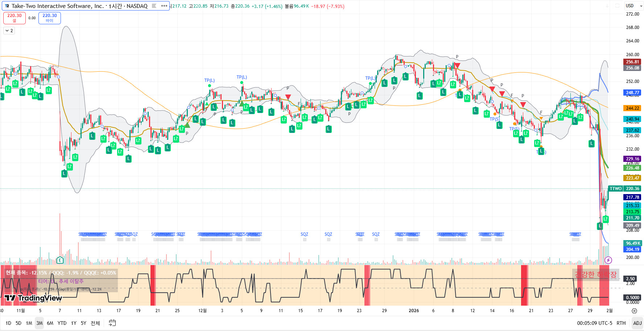This screenshot has height=331, width=644.
Task: Open the USD currency dropdown
Action: click(x=633, y=6)
